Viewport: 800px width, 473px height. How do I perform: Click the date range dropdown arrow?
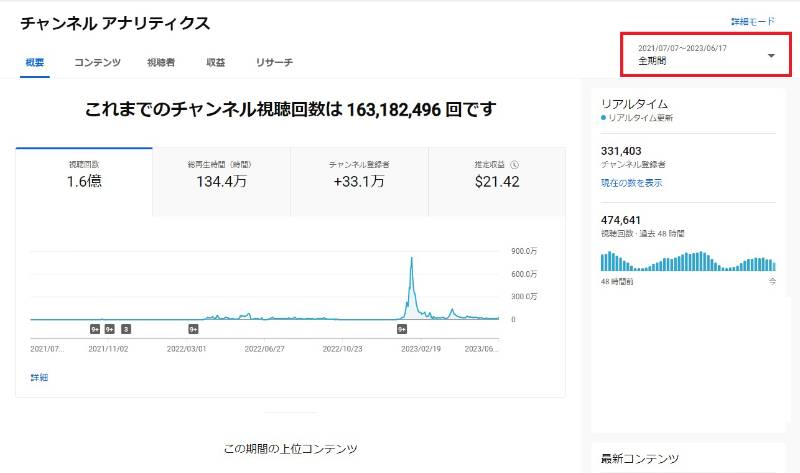(771, 55)
